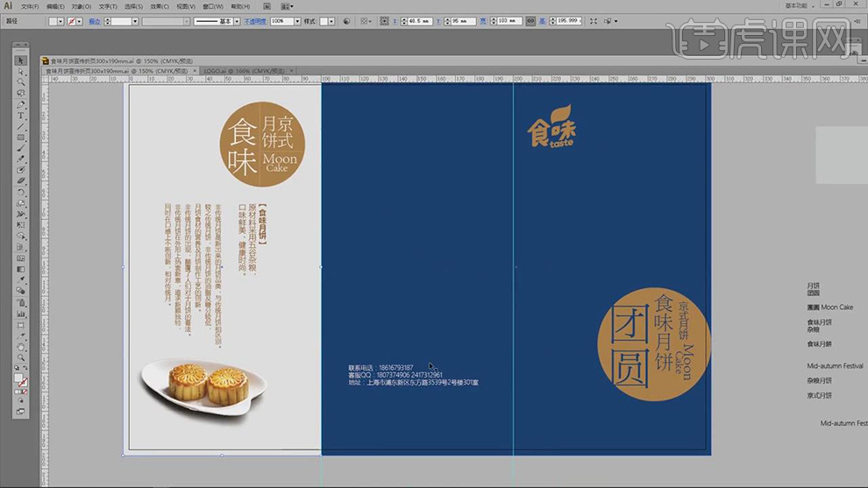868x488 pixels.
Task: Select the Width tool
Action: 20,215
